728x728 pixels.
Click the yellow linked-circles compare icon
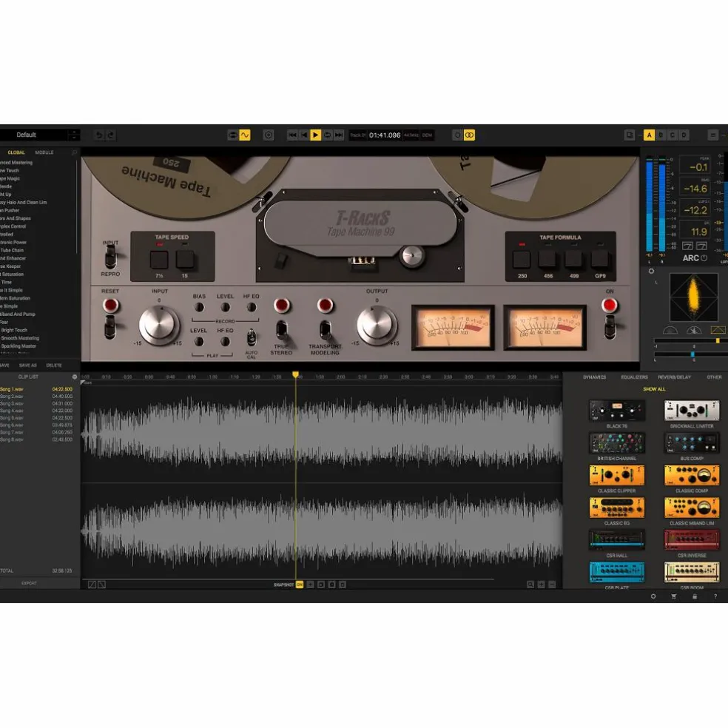click(x=469, y=135)
